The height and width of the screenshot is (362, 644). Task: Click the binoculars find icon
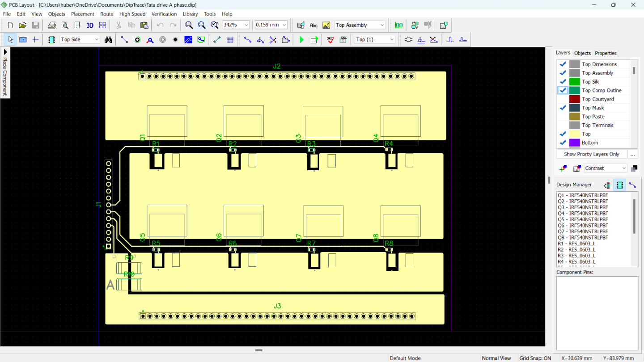click(108, 39)
